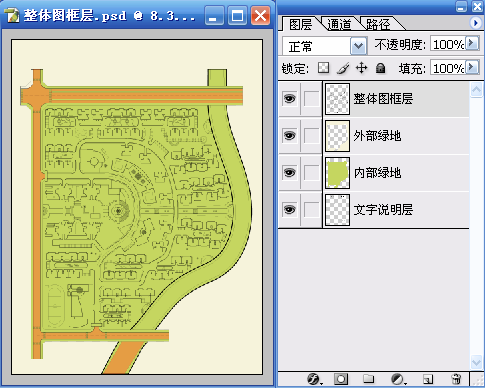Open the 填充 fill slider arrow
The image size is (485, 388).
click(x=472, y=68)
